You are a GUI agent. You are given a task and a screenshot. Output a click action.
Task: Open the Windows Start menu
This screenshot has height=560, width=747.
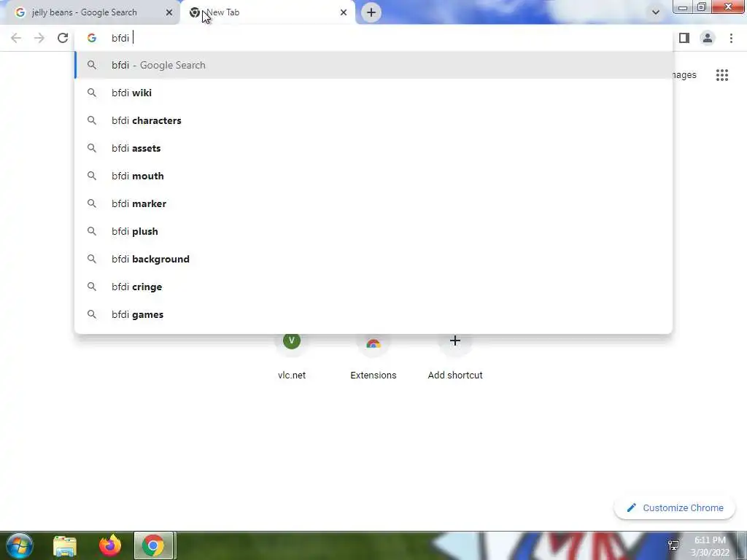coord(20,545)
